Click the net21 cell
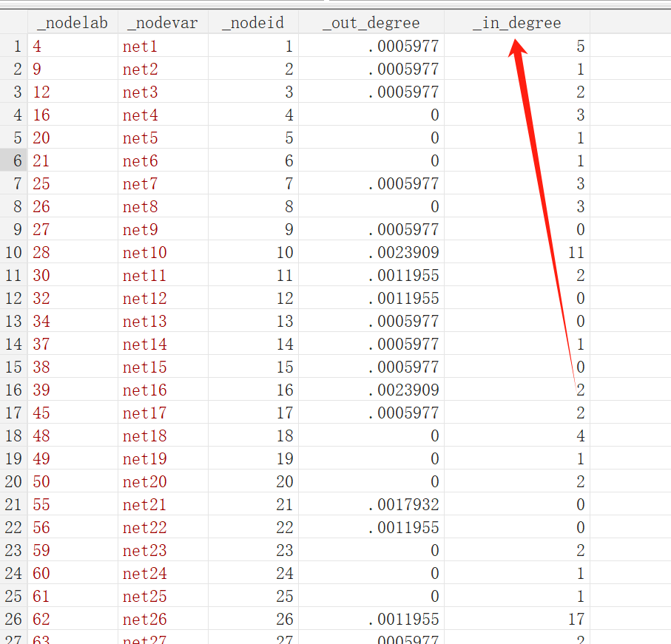 pyautogui.click(x=163, y=504)
